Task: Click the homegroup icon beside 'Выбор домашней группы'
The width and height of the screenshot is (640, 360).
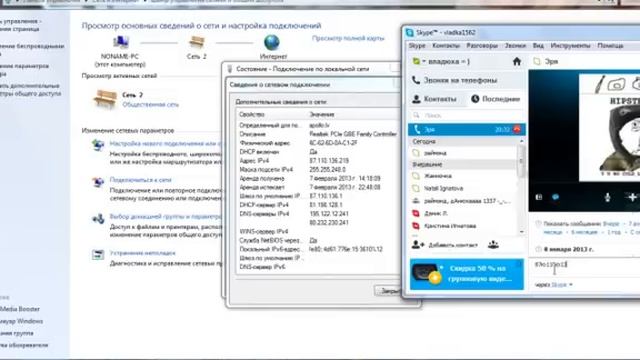Action: tap(98, 219)
